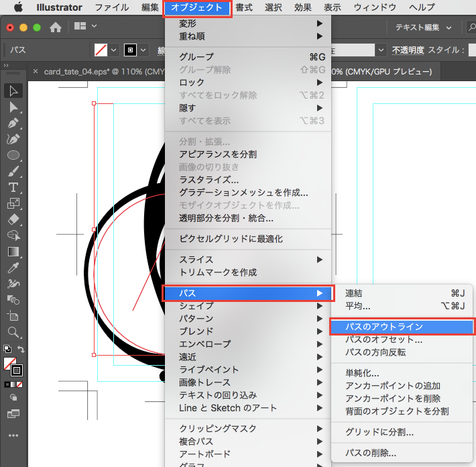
Task: Select the Type tool
Action: pyautogui.click(x=13, y=187)
